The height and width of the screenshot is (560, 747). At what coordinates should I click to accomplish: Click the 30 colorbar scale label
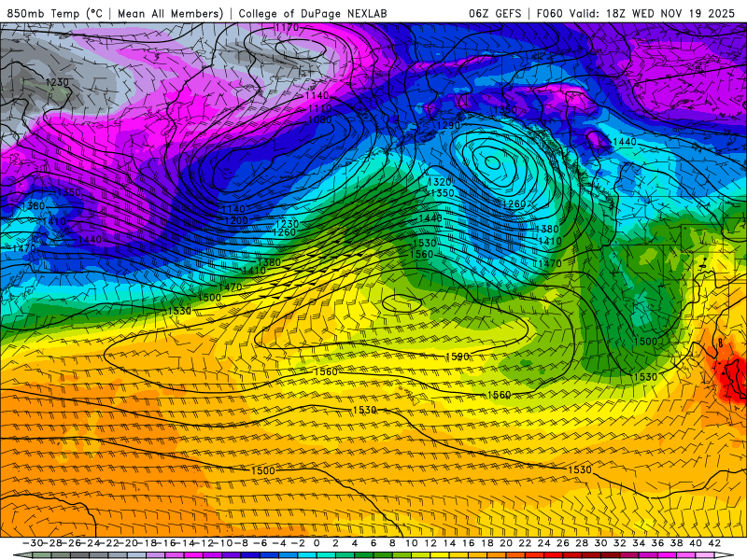600,543
